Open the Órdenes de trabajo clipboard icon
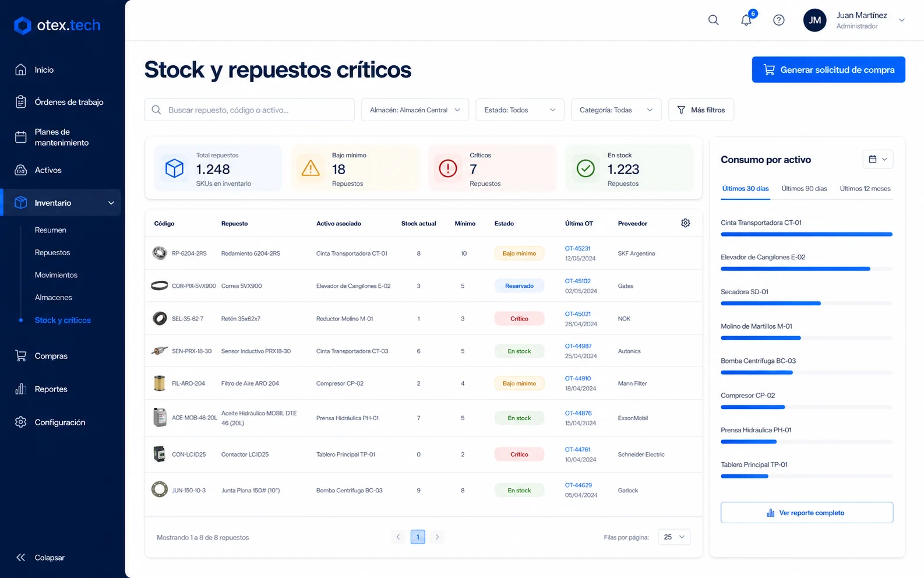The height and width of the screenshot is (578, 924). 20,102
